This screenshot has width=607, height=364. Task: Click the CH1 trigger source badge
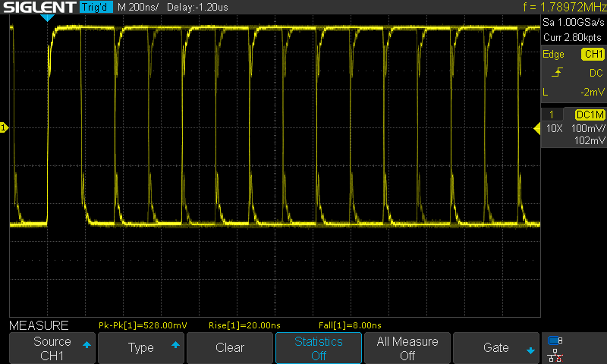click(x=592, y=54)
